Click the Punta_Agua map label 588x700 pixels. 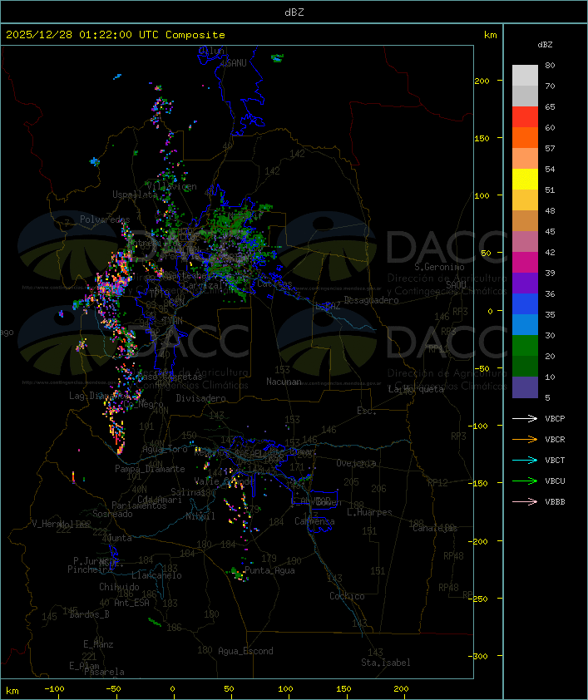tap(269, 570)
